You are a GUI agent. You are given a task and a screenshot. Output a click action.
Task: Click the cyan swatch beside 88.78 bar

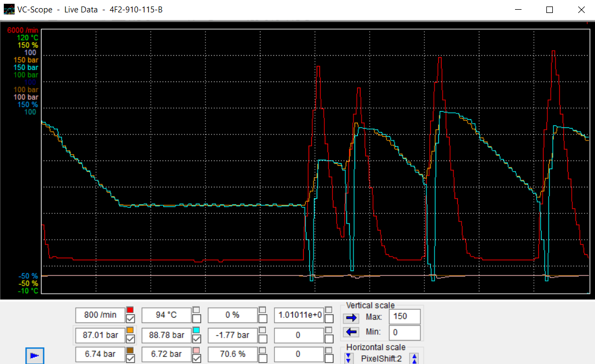(196, 330)
